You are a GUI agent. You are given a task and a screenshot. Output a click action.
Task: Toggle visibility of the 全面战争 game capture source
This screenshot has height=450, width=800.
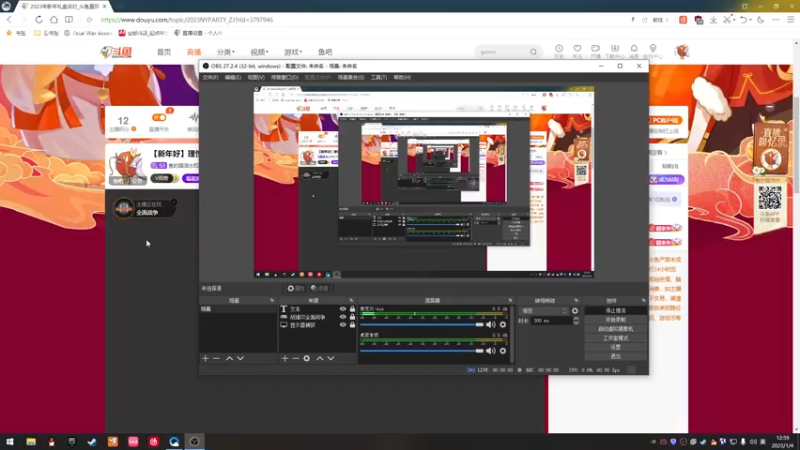click(343, 317)
